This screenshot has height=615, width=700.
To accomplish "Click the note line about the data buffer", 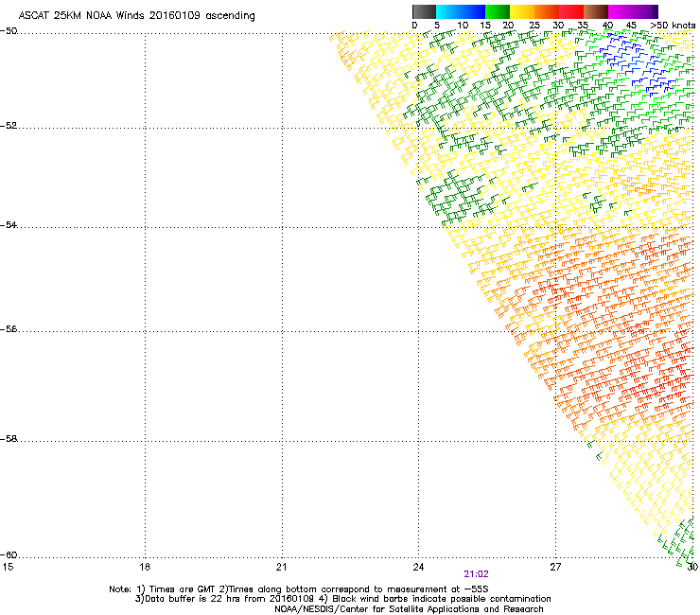I will [x=342, y=599].
